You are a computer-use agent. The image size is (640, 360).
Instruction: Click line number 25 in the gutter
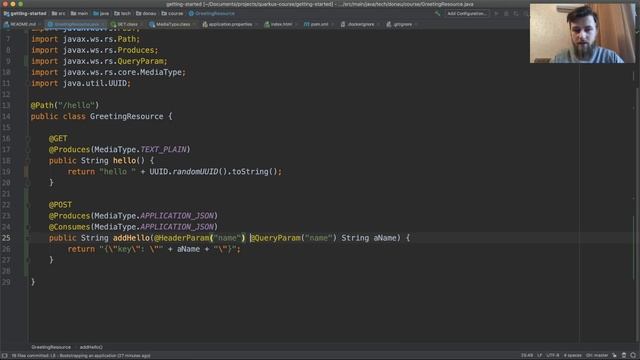point(6,238)
